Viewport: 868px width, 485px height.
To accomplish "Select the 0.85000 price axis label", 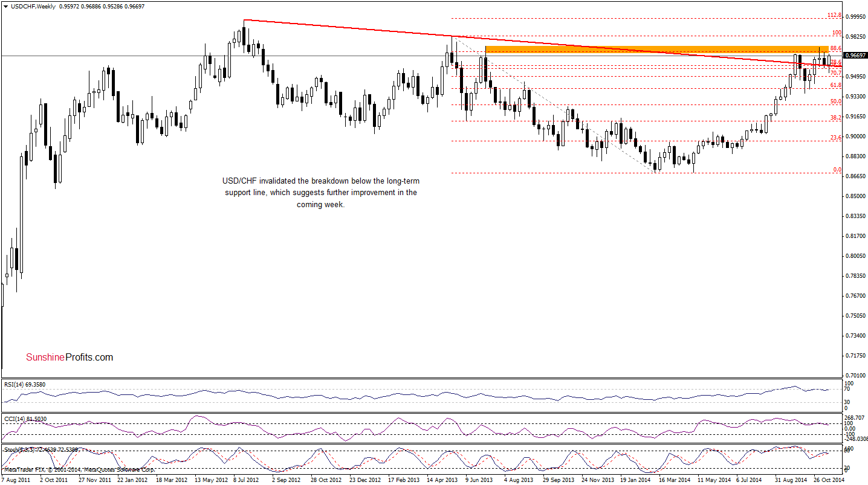I will pos(855,196).
